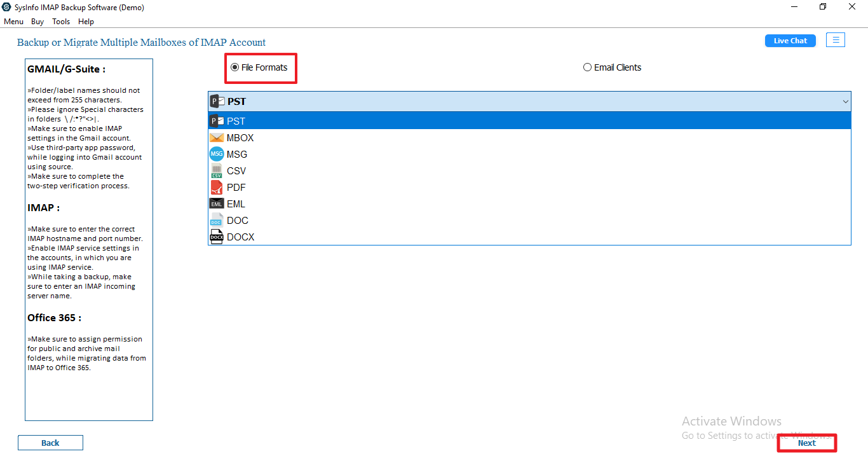Collapse the format dropdown using its arrow
The image size is (868, 463).
tap(846, 102)
